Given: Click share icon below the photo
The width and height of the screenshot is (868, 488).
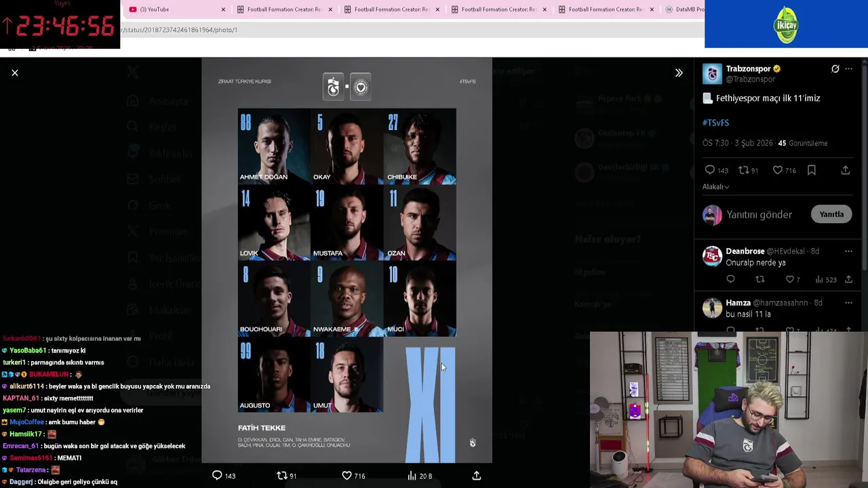Looking at the screenshot, I should [477, 476].
